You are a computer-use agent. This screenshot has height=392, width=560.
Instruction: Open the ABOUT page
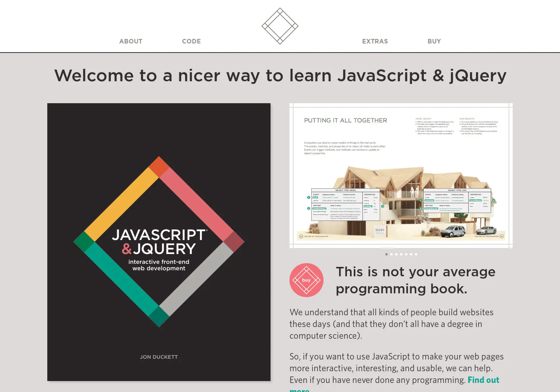click(131, 41)
